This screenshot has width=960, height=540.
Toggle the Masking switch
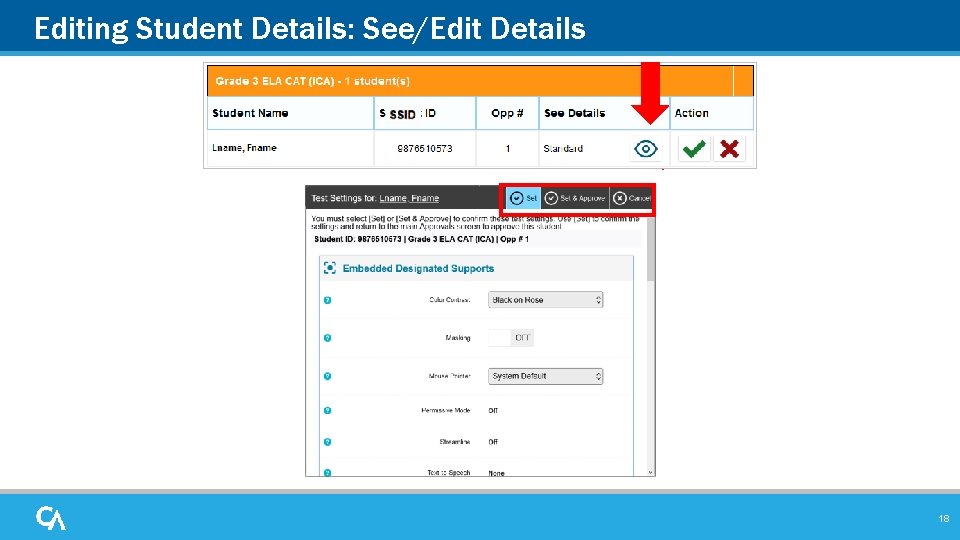pyautogui.click(x=511, y=338)
